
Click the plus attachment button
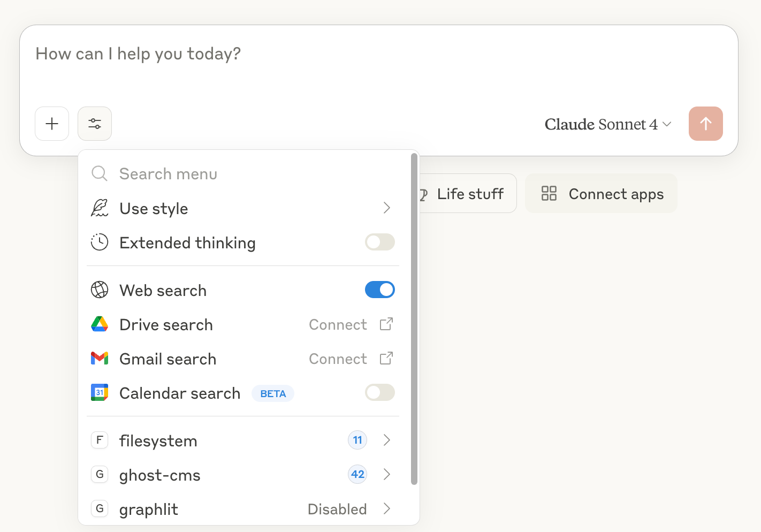[52, 124]
